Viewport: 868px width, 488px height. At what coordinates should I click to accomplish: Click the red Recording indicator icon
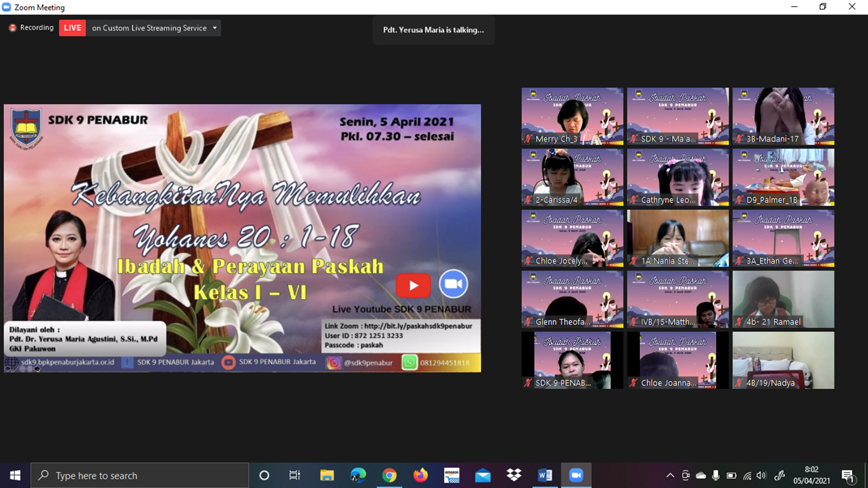13,28
